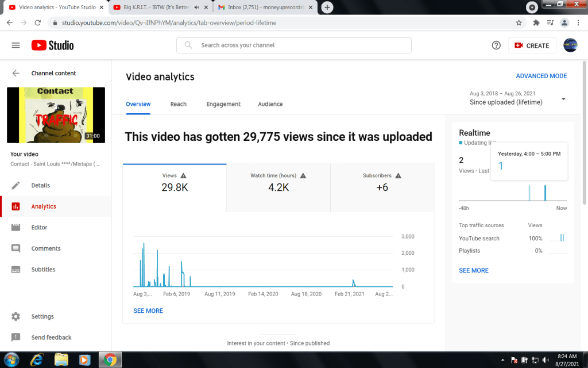Switch to the Engagement tab
Viewport: 588px width, 368px height.
(x=223, y=104)
